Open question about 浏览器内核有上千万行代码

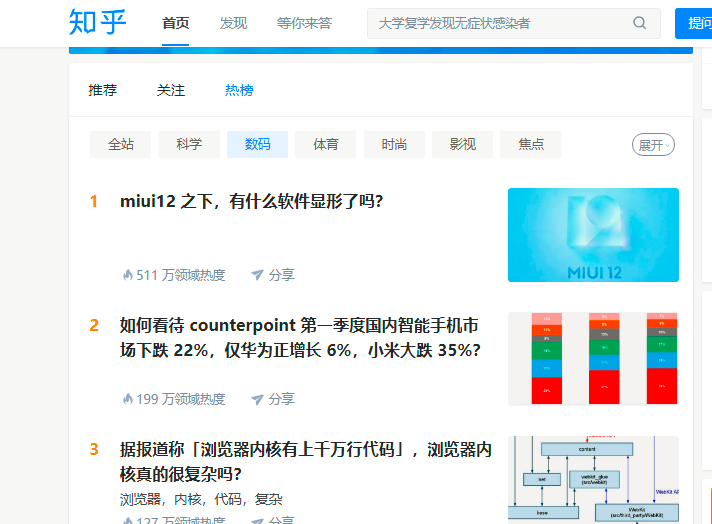click(x=306, y=462)
